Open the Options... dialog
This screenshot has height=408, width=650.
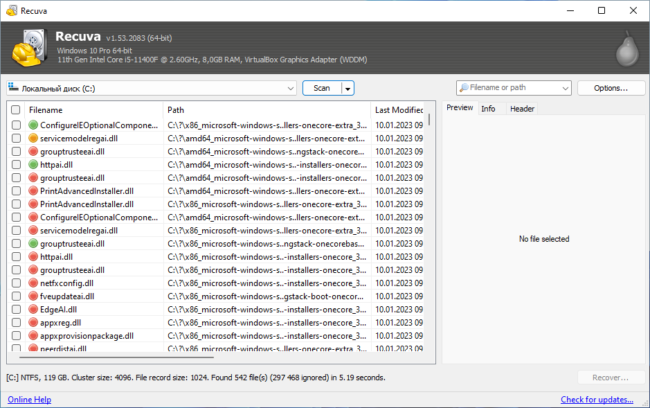[611, 88]
